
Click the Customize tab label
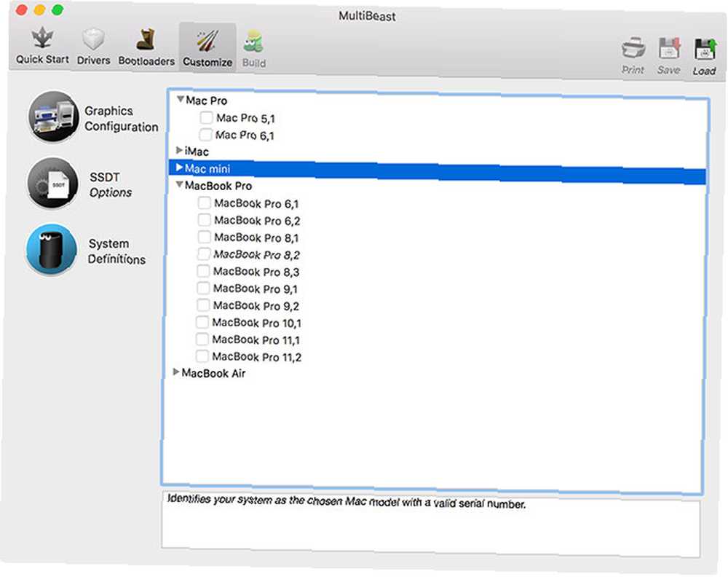coord(207,62)
